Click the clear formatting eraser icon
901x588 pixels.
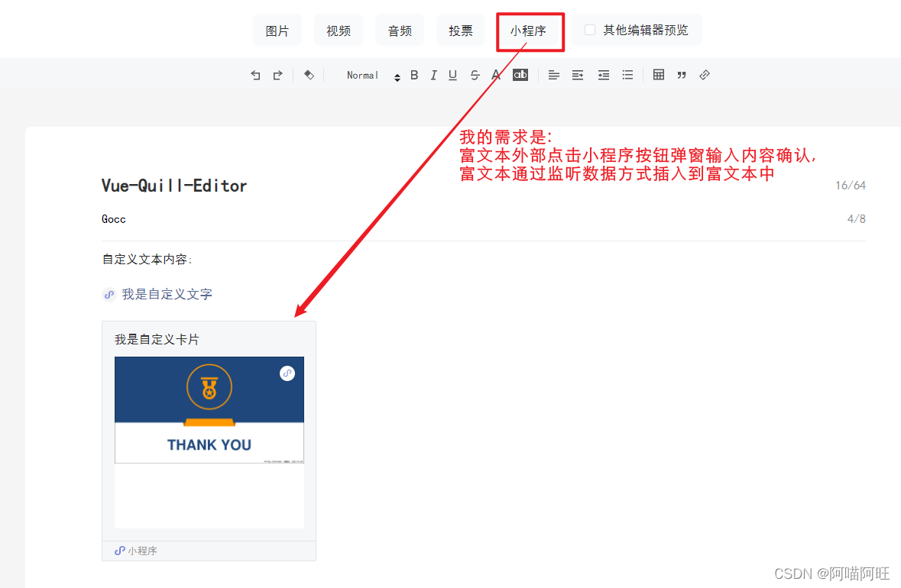(x=310, y=76)
